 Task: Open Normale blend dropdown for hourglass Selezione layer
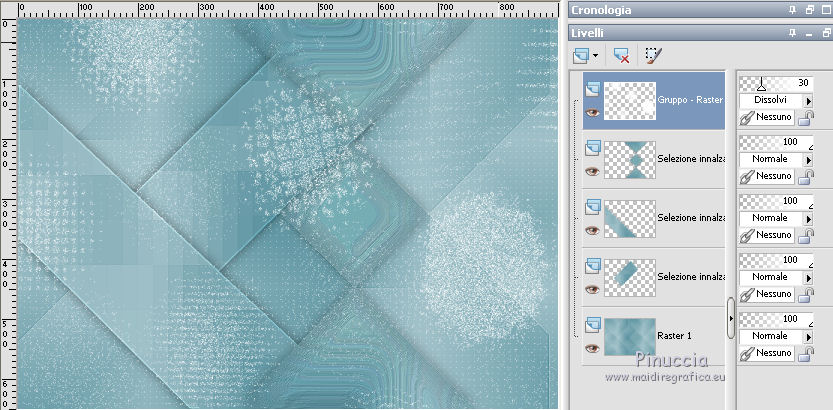tap(809, 159)
